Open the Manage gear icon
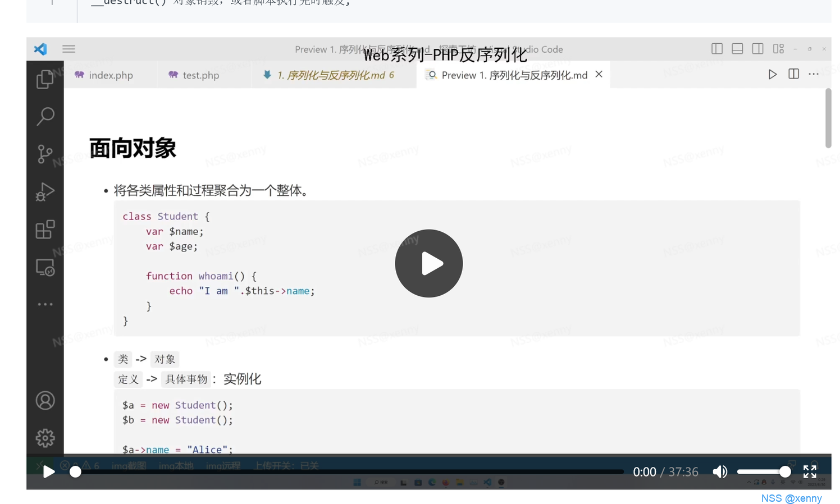840x504 pixels. 45,438
